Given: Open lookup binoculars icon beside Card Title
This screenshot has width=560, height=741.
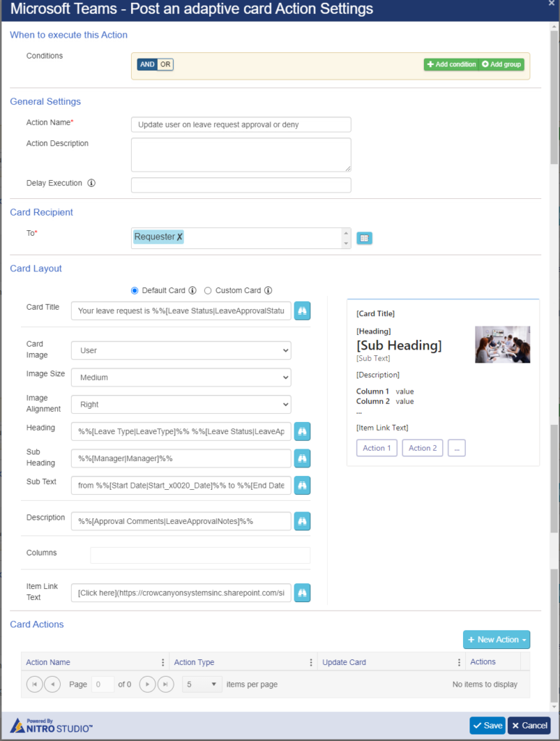Looking at the screenshot, I should (302, 310).
